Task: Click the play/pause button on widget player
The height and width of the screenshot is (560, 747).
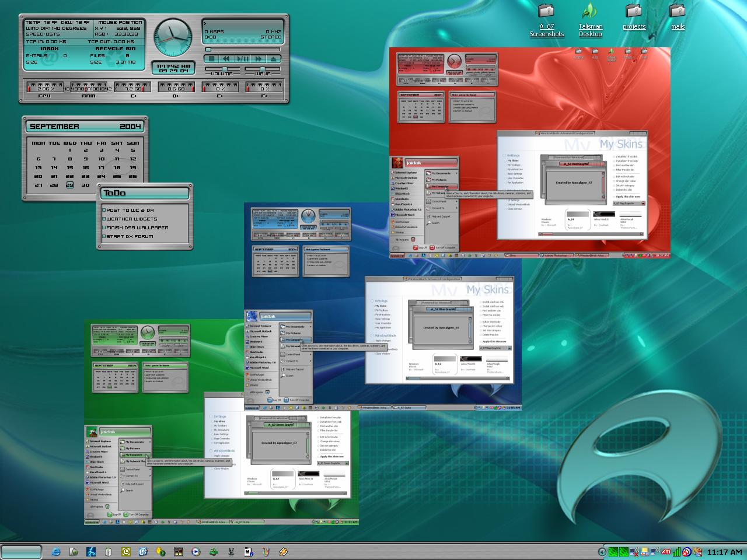Action: tap(243, 58)
